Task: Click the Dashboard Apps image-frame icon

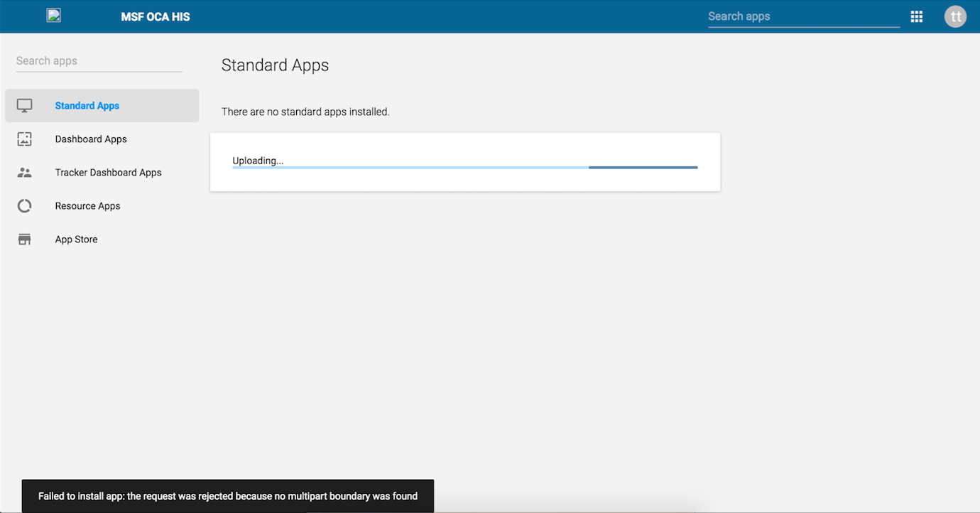Action: (x=25, y=139)
